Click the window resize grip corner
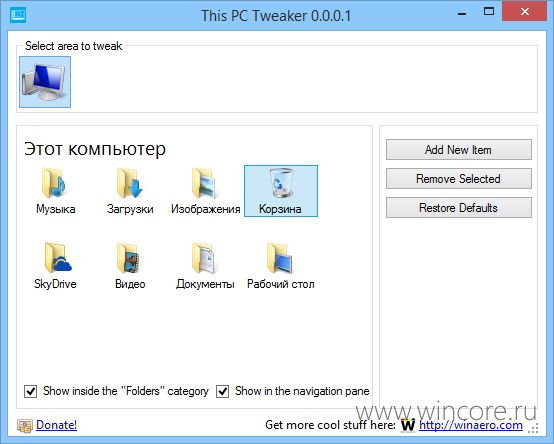The height and width of the screenshot is (444, 554). [533, 428]
